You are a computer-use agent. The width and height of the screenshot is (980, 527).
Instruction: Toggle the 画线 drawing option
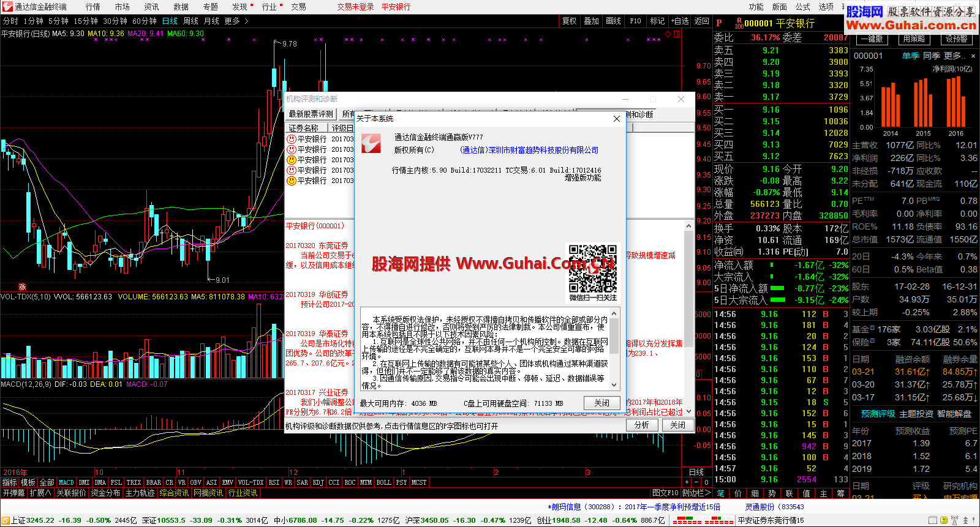613,21
